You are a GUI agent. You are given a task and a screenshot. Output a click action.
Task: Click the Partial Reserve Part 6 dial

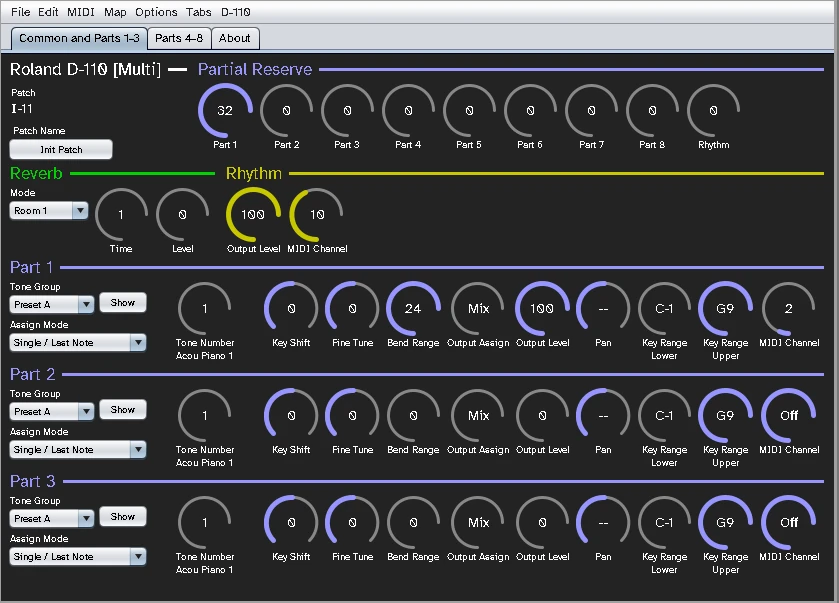tap(530, 110)
